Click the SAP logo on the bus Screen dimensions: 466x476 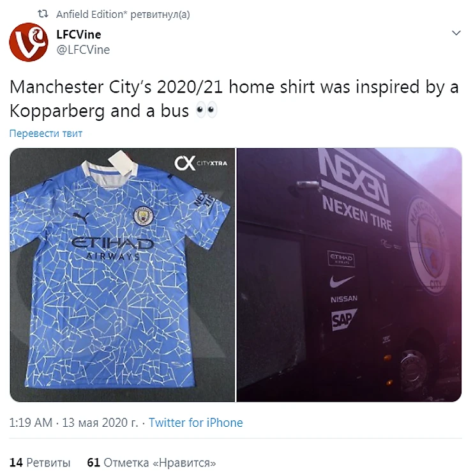[343, 319]
